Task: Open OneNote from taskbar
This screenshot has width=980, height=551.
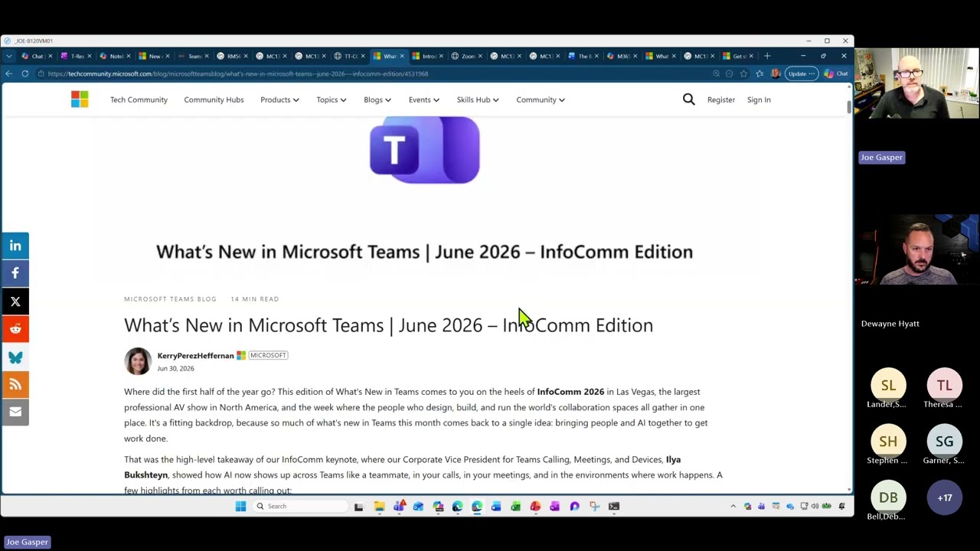Action: pos(554,506)
